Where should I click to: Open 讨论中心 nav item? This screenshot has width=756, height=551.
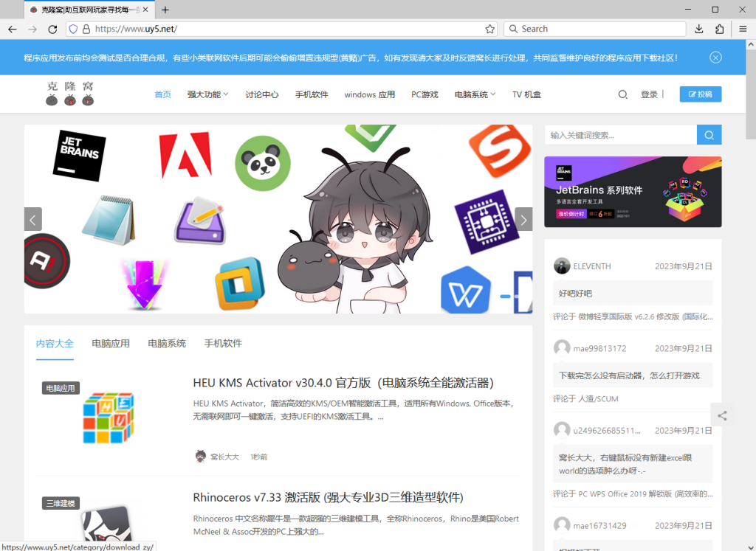(x=262, y=94)
